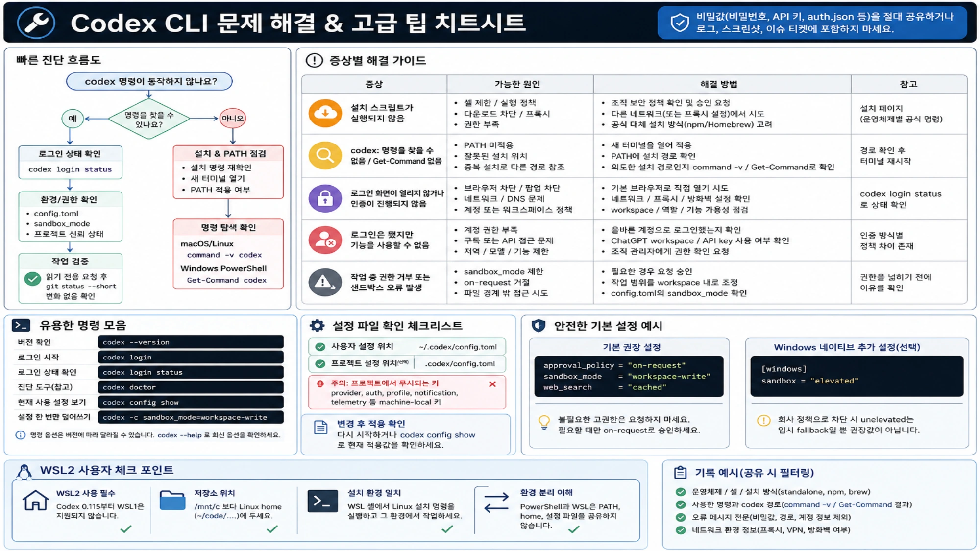Click the check mark beside 프로젝트 설정 위치
This screenshot has height=551, width=980.
320,363
